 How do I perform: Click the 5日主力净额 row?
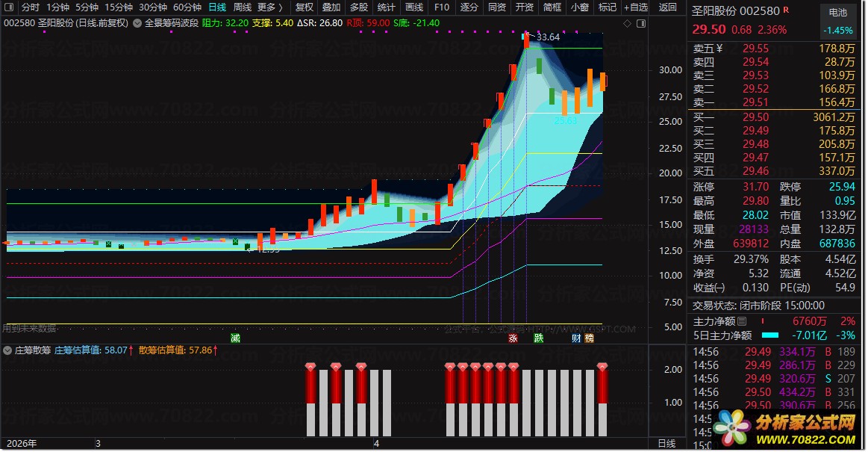pyautogui.click(x=774, y=335)
